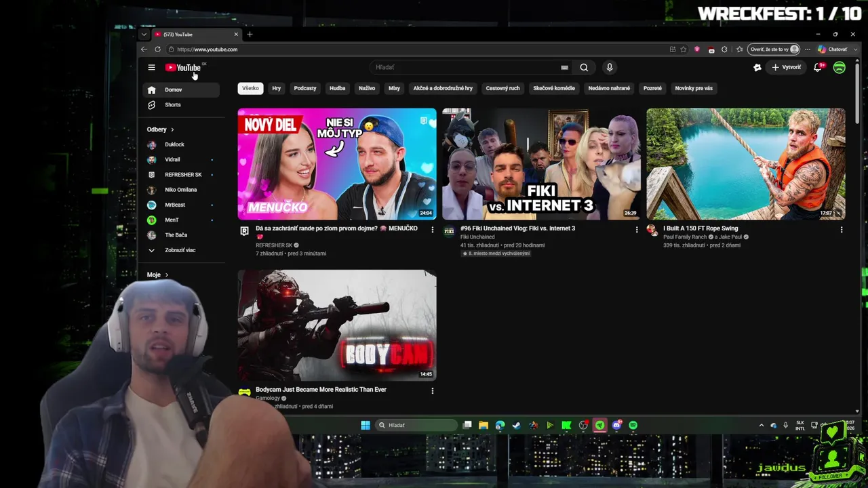This screenshot has width=868, height=488.
Task: Open MrBeast channel avatar in subscriptions
Action: point(151,205)
